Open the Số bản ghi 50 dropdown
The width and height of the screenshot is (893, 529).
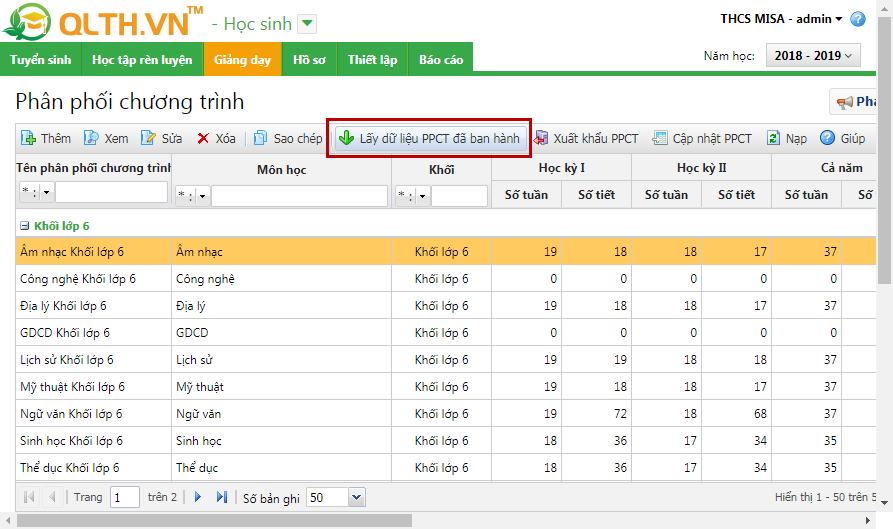click(357, 497)
